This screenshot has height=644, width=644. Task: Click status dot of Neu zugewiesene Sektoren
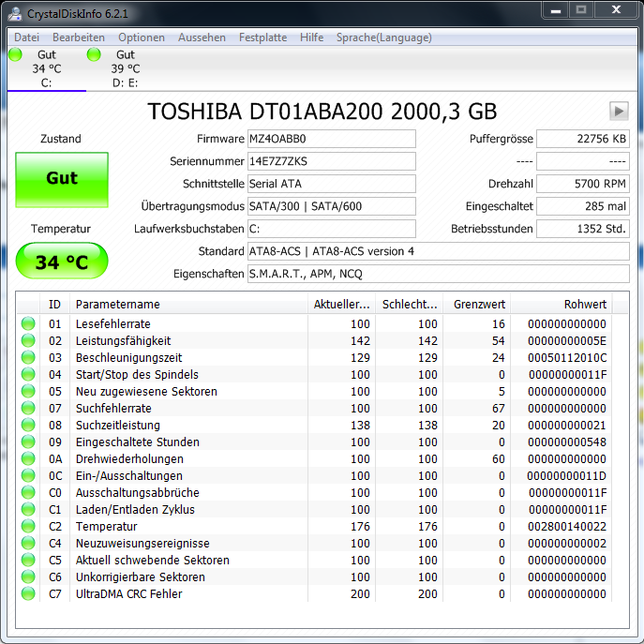coord(28,391)
